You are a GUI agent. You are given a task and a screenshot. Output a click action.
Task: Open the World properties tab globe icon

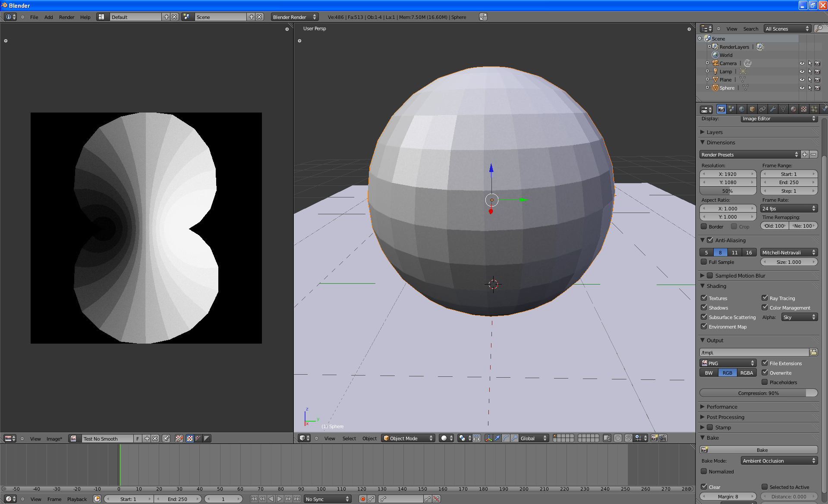(x=742, y=109)
